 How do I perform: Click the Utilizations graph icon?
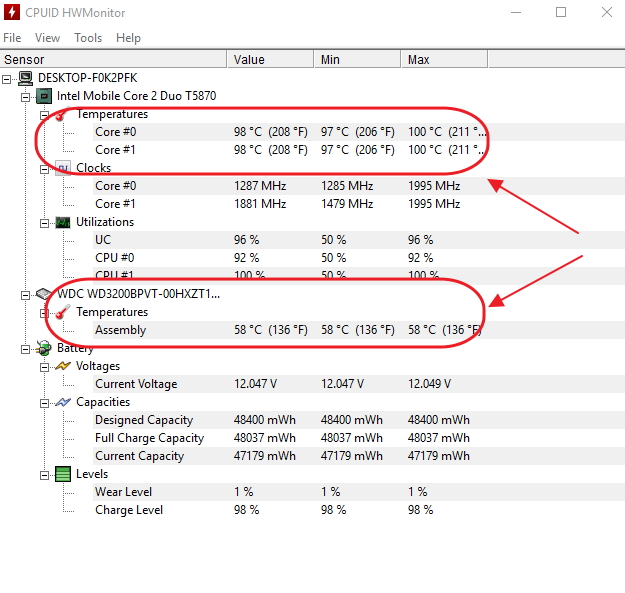pos(63,222)
